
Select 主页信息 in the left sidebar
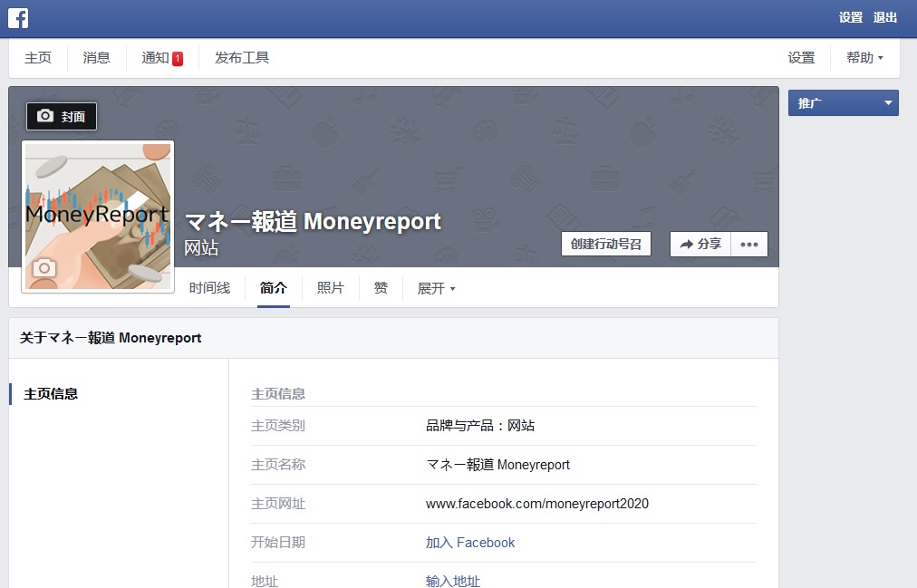coord(51,394)
